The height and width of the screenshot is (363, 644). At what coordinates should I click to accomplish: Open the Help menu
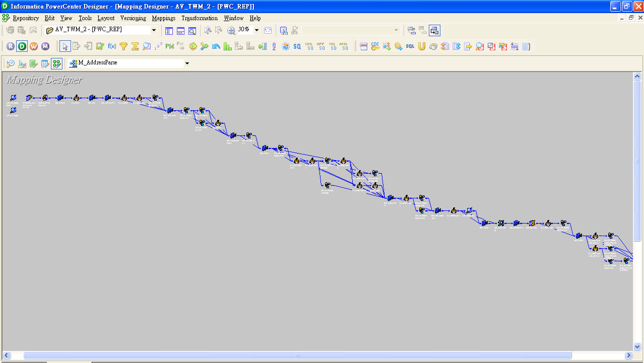[255, 18]
